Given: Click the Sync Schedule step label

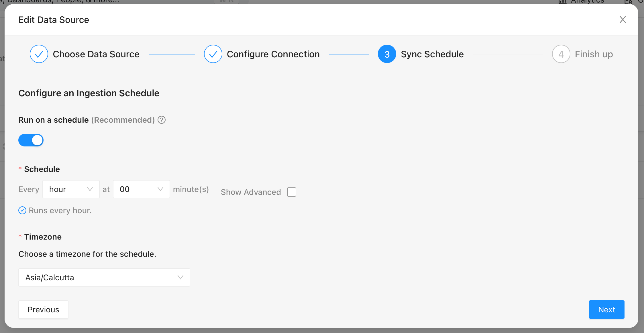Looking at the screenshot, I should click(432, 54).
